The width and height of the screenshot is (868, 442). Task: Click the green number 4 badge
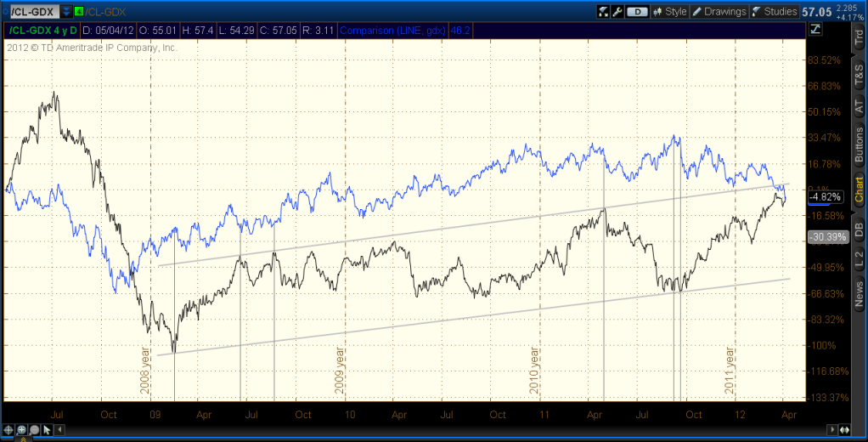coord(79,12)
